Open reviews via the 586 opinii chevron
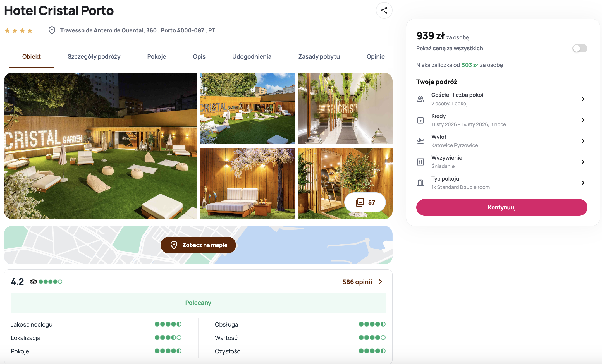602x364 pixels. [x=381, y=282]
